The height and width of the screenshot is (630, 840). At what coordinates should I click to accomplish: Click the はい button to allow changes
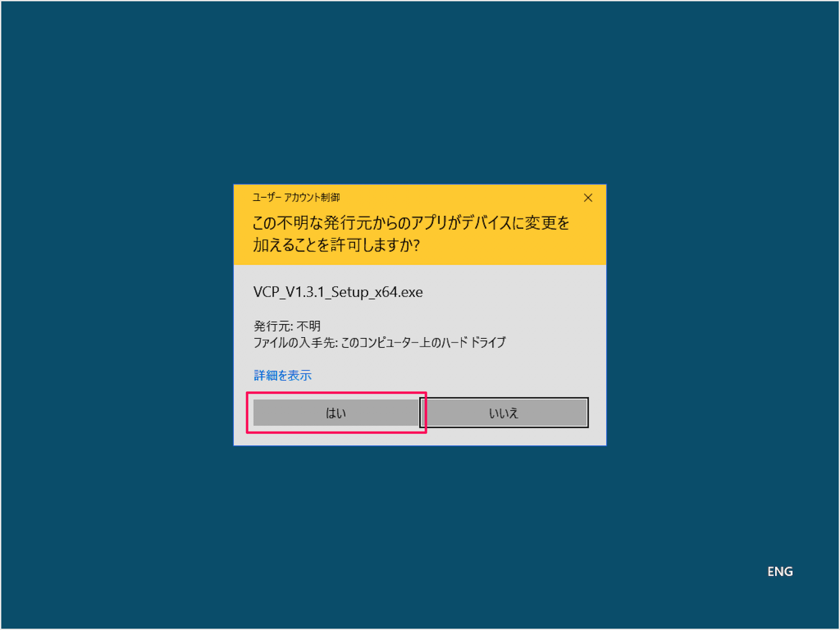click(x=336, y=413)
